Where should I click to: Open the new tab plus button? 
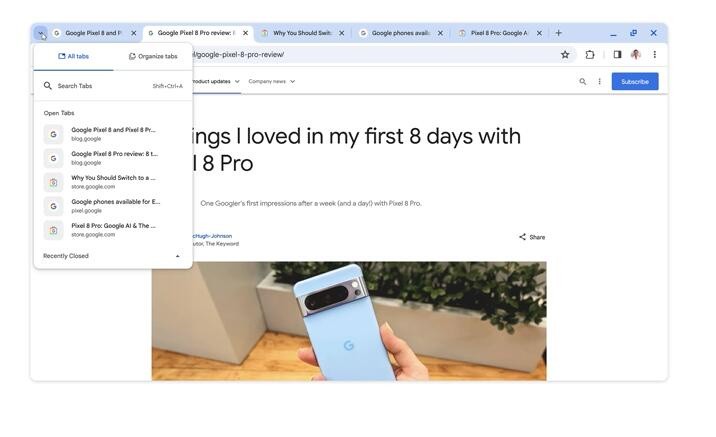(558, 33)
